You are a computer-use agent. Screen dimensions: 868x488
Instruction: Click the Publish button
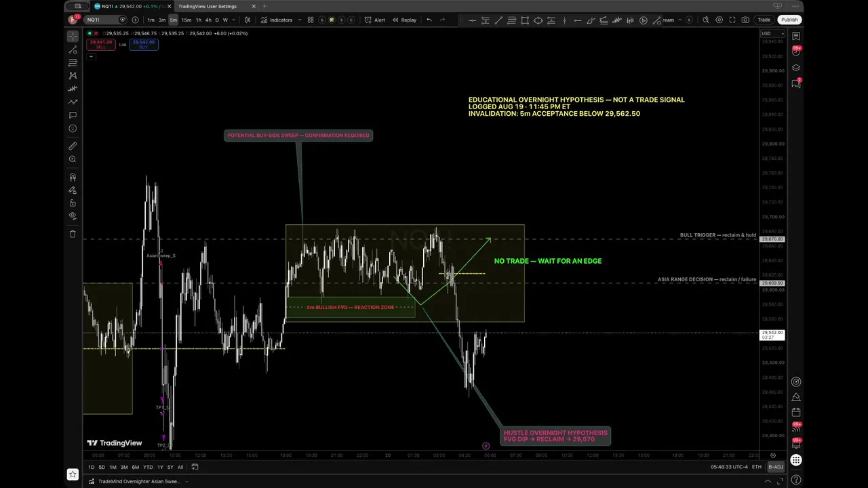click(789, 20)
